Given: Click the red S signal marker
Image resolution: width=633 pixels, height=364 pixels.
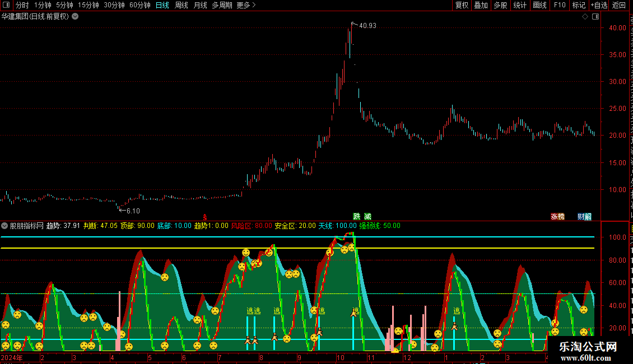Looking at the screenshot, I should pyautogui.click(x=204, y=217).
